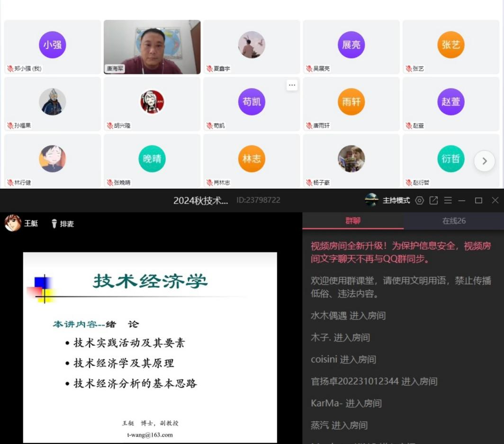Select 唐海军's live video tile
The width and height of the screenshot is (504, 444).
click(152, 47)
